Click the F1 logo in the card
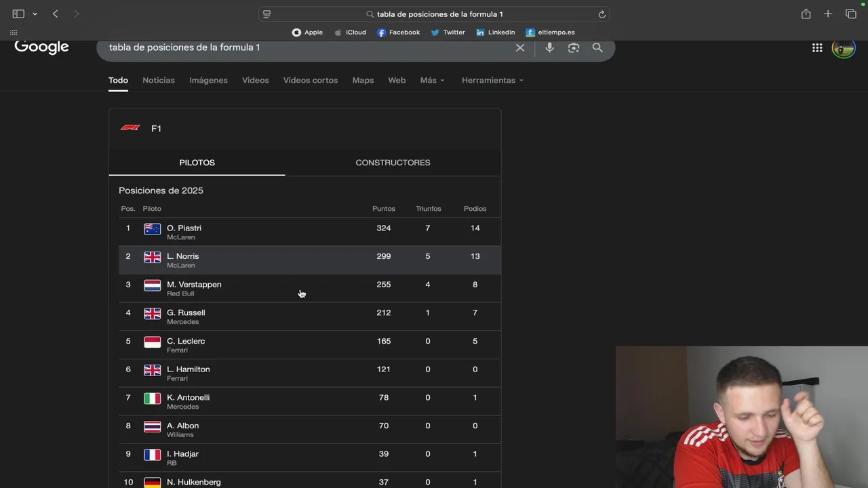 tap(130, 128)
